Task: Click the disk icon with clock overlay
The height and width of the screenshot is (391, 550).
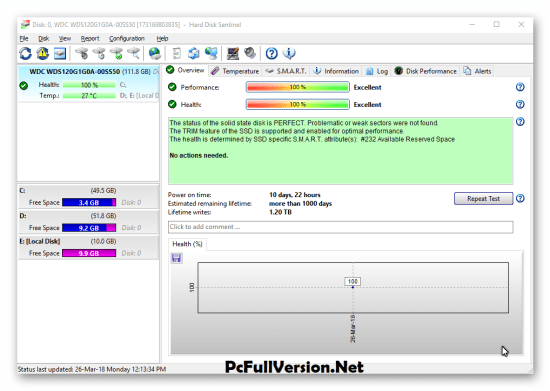Action: click(x=99, y=53)
